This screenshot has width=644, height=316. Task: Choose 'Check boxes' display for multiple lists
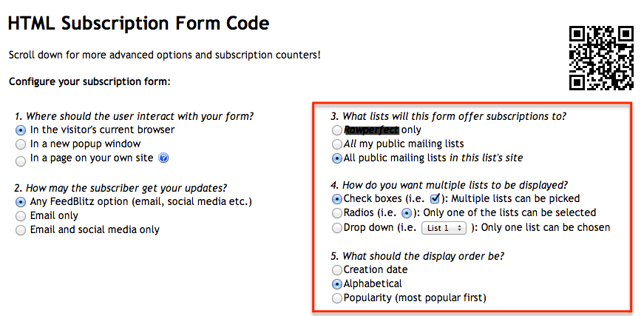pyautogui.click(x=337, y=198)
